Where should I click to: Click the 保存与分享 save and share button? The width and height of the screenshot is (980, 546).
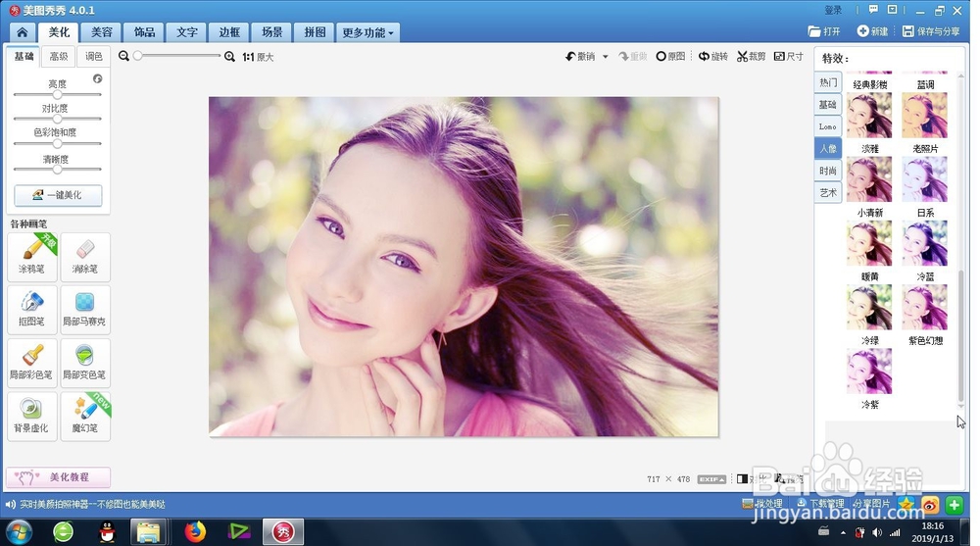click(x=931, y=31)
